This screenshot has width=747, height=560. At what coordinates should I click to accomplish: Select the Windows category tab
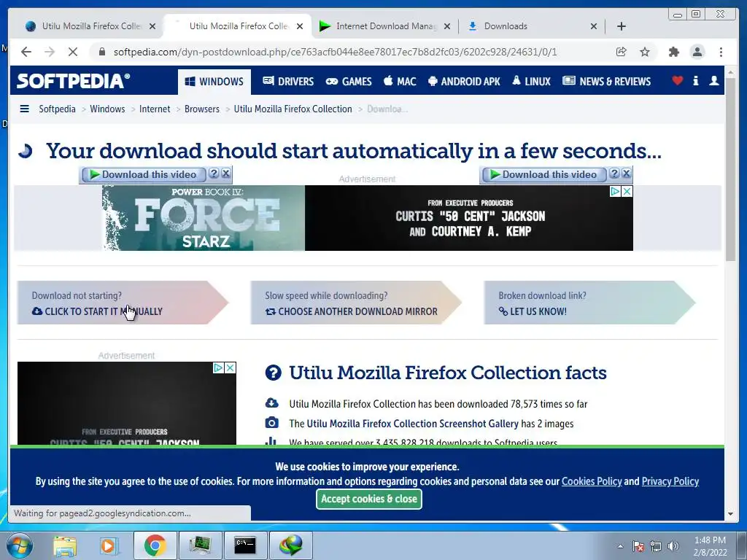pyautogui.click(x=214, y=82)
